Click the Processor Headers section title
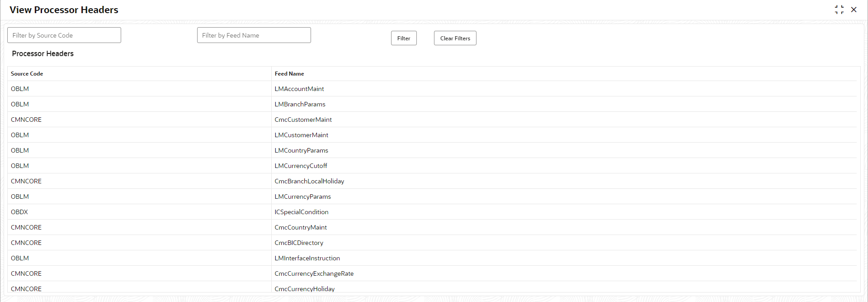The height and width of the screenshot is (302, 868). click(43, 53)
